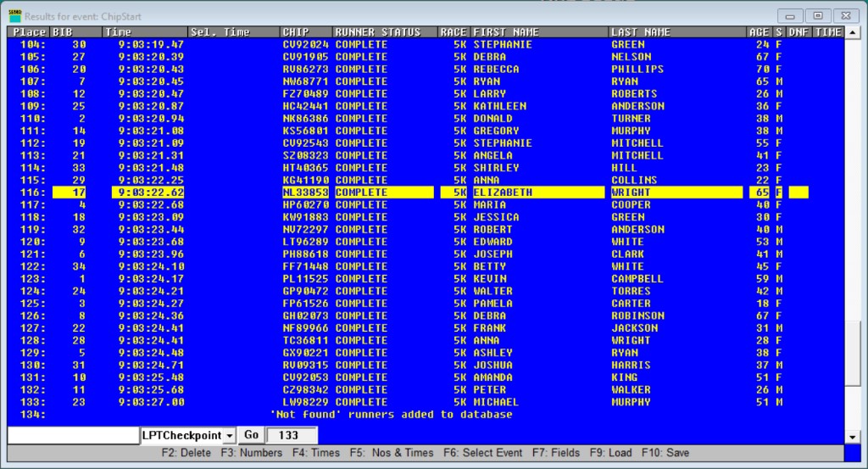Click chip code NV72297

[305, 230]
